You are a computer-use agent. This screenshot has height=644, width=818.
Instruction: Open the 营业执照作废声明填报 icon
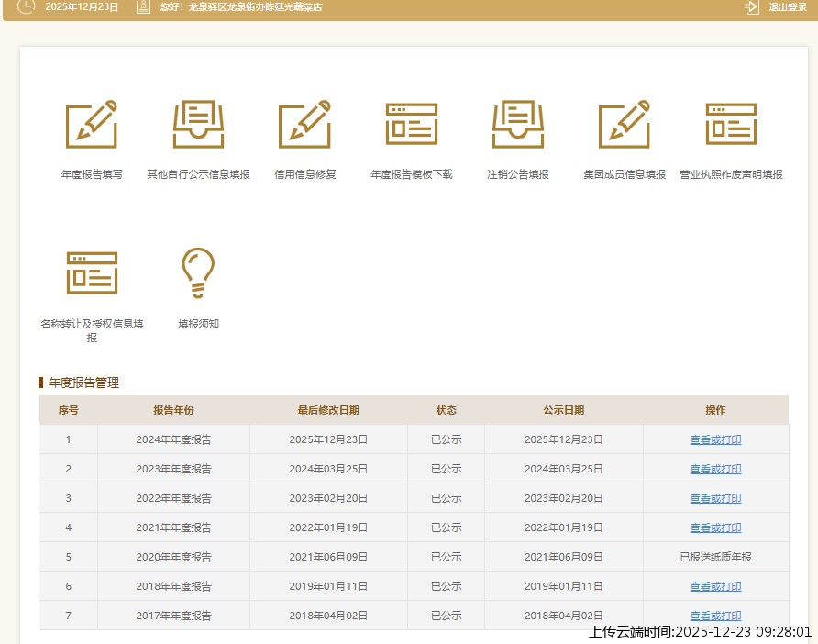[731, 124]
